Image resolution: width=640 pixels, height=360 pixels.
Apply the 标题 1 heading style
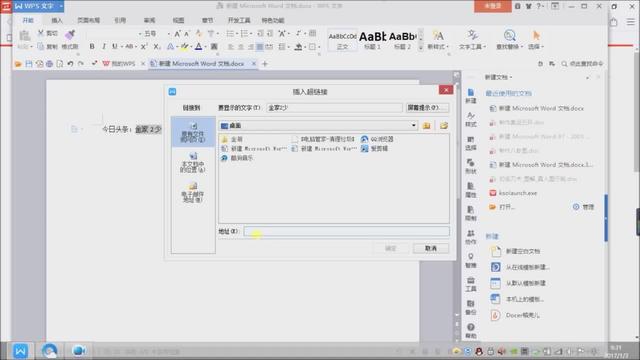coord(372,40)
